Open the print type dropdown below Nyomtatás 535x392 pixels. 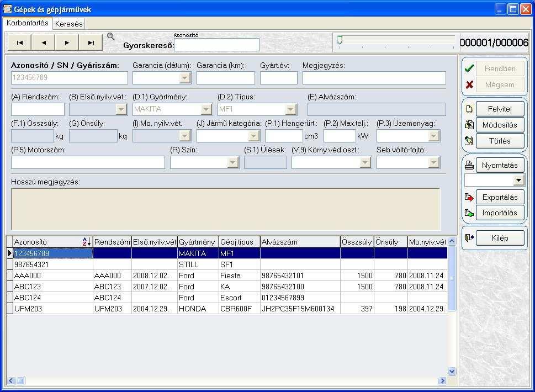[518, 180]
